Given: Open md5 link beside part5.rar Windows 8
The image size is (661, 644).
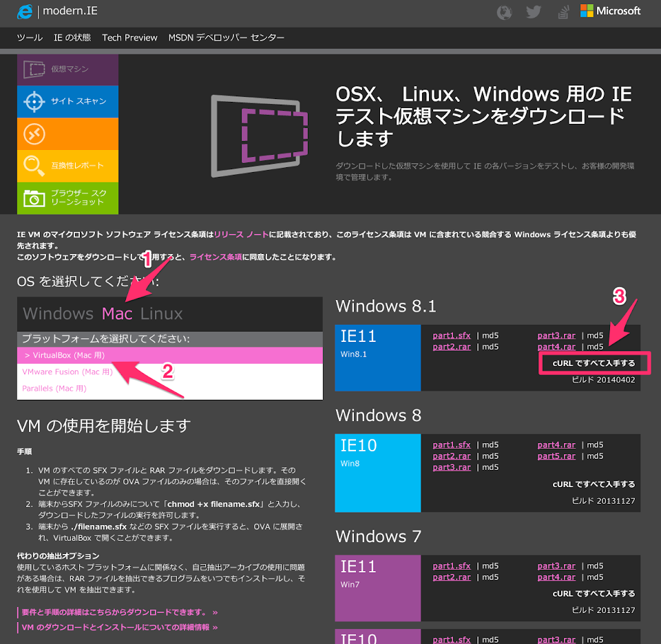Looking at the screenshot, I should 595,456.
